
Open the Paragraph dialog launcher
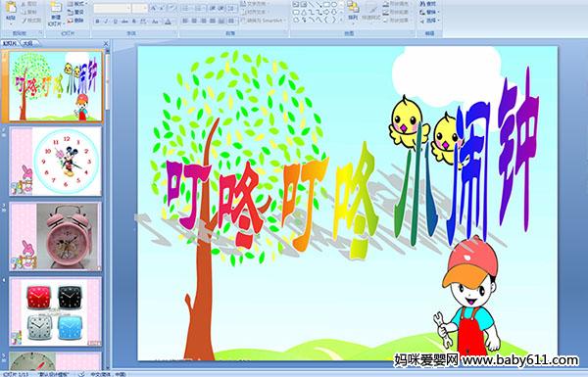coord(286,32)
